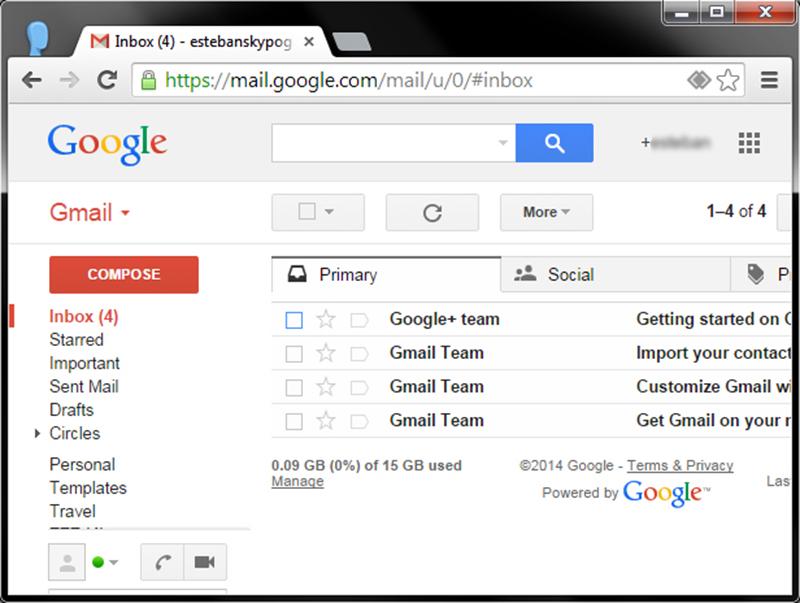The image size is (800, 603).
Task: Open the Personal label
Action: pos(83,465)
